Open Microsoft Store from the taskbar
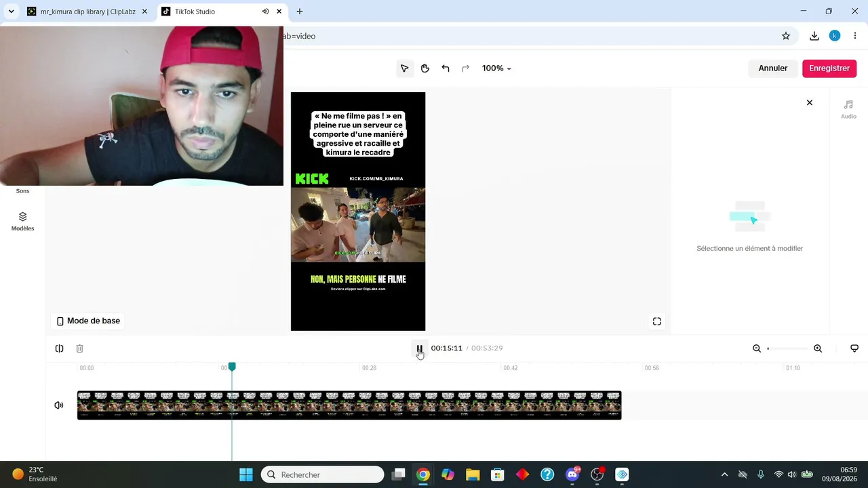Viewport: 868px width, 488px height. coord(498,474)
